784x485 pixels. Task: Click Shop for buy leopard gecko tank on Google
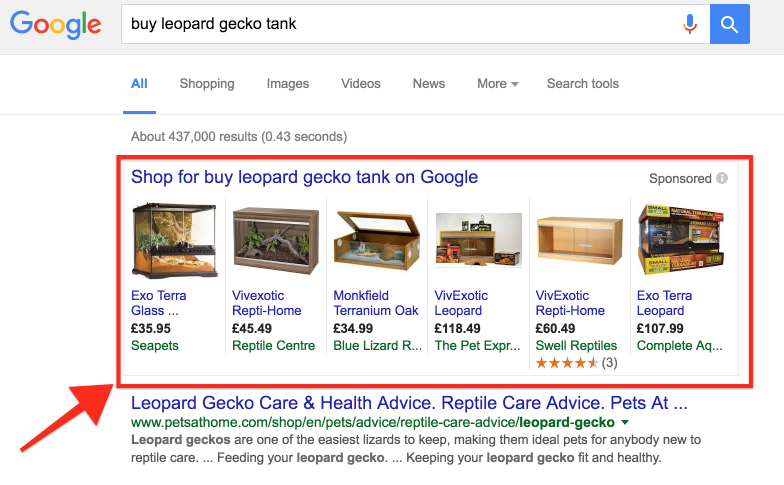(304, 178)
